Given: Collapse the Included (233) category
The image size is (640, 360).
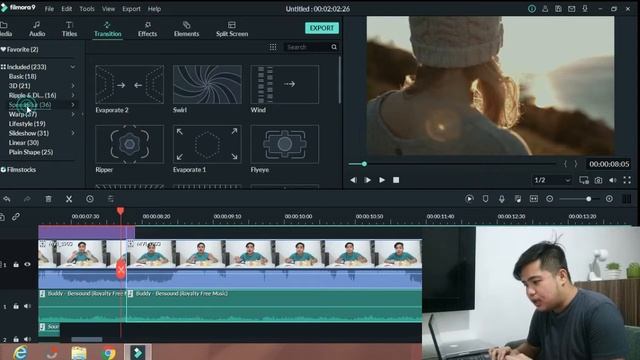Looking at the screenshot, I should [x=73, y=67].
